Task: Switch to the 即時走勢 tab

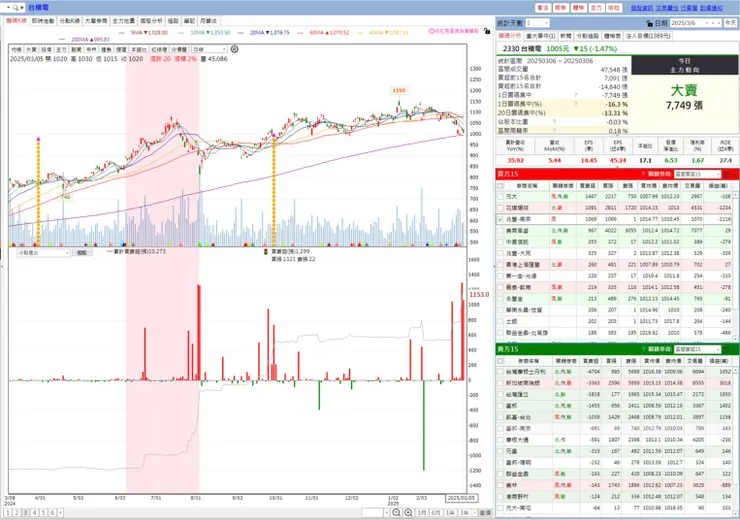Action: (x=43, y=21)
